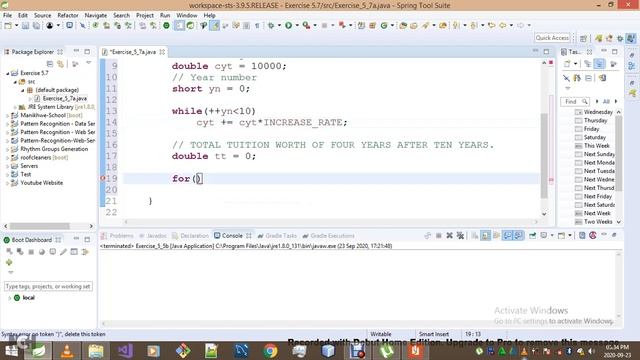Collapse the Exercise 5.7 project node

coord(8,73)
